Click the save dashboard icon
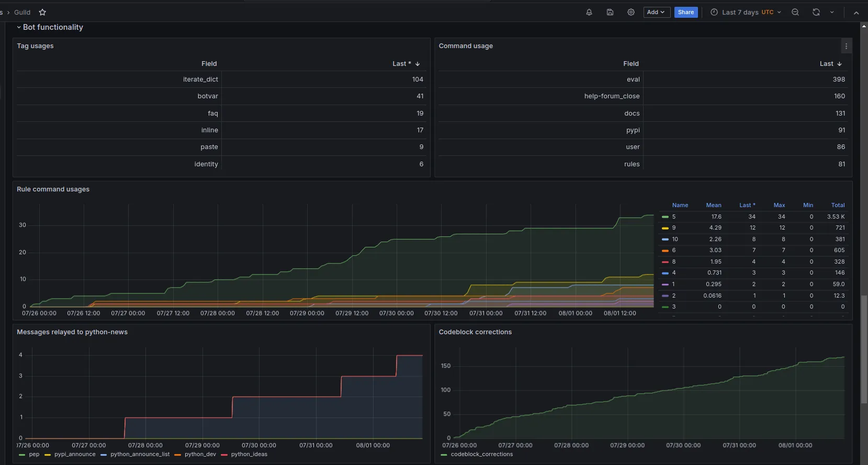 click(610, 12)
